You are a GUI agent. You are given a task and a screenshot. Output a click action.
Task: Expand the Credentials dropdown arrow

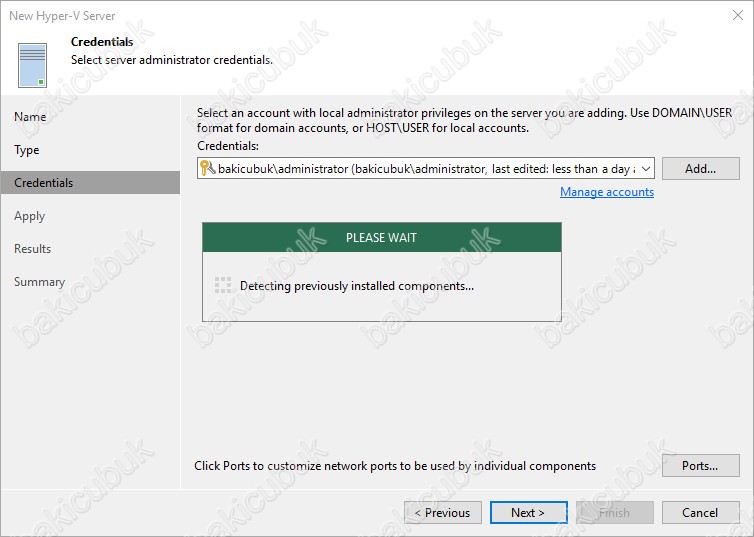point(646,169)
